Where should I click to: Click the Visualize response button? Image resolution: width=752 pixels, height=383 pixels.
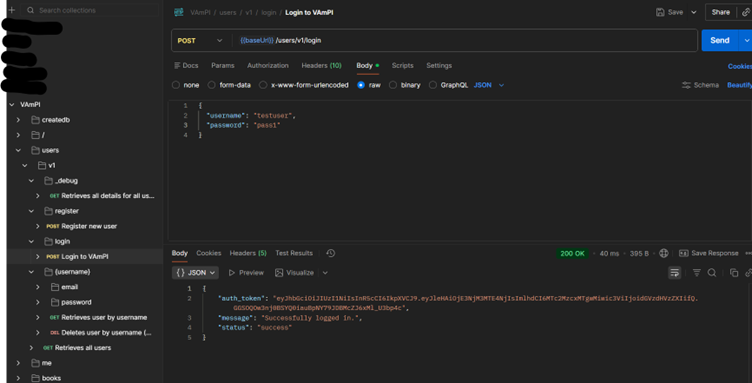294,273
